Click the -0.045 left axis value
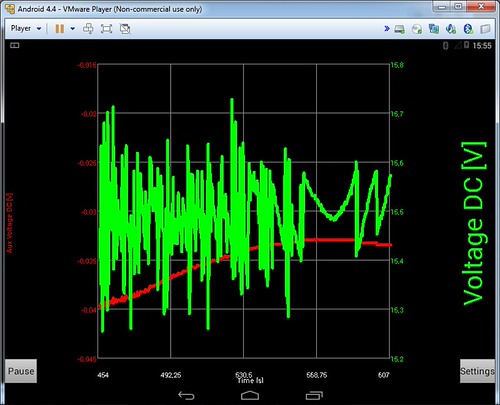This screenshot has width=500, height=405. click(x=87, y=359)
